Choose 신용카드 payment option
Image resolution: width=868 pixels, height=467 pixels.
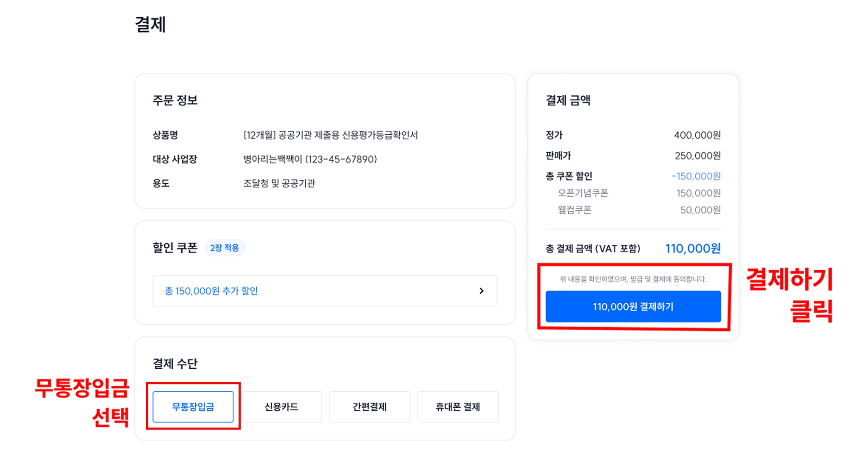(281, 407)
